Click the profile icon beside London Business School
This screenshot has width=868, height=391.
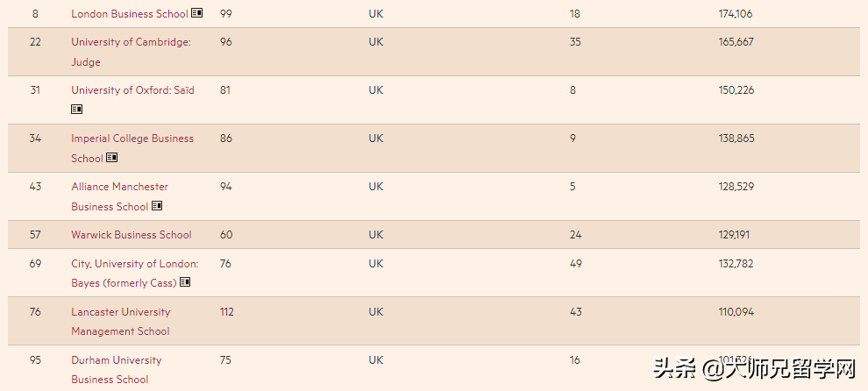pos(197,14)
